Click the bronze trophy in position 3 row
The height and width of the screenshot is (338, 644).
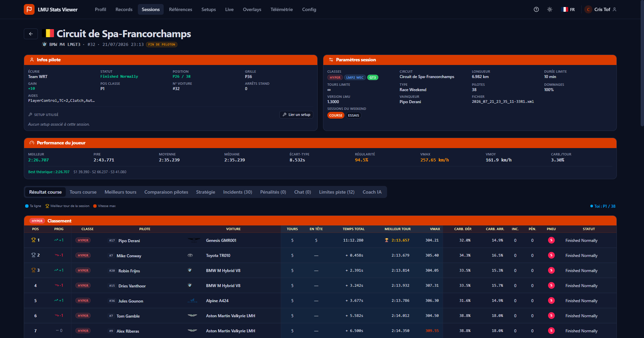(34, 270)
